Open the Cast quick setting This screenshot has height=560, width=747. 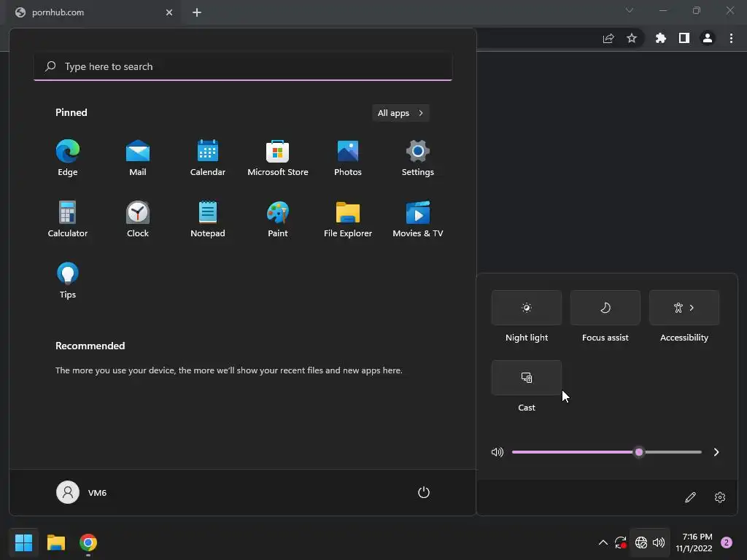coord(527,378)
